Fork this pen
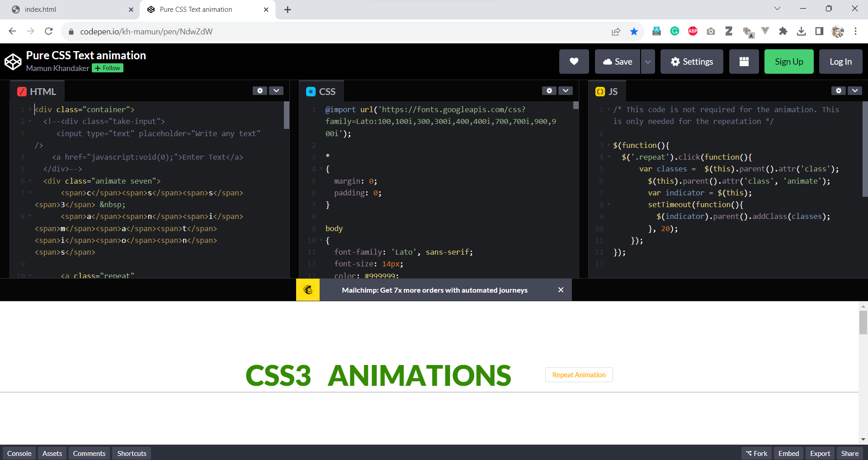868x460 pixels. [756, 453]
